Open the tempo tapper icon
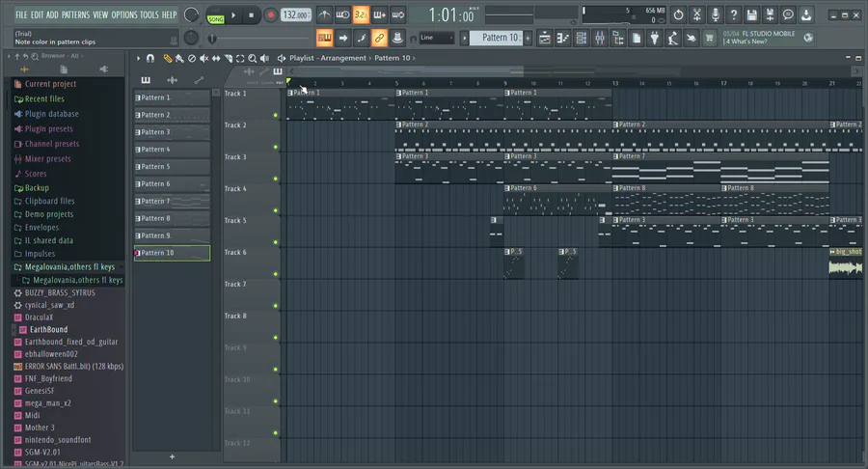The height and width of the screenshot is (469, 868). click(x=672, y=39)
